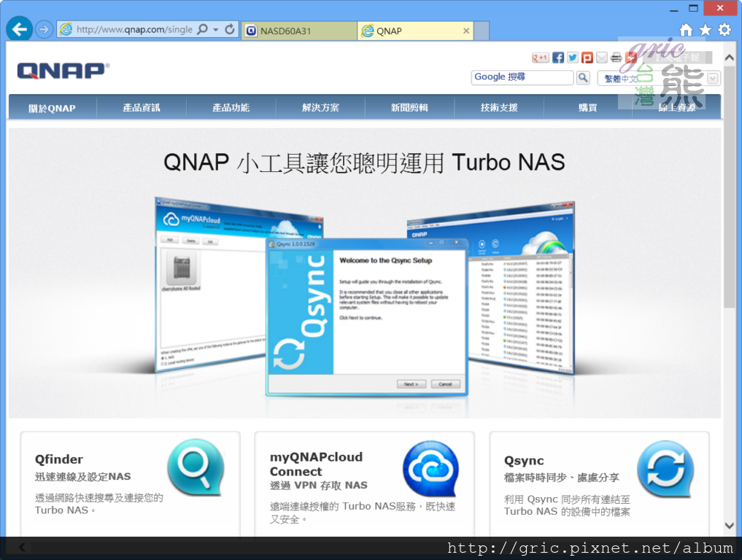Click '檔案時時同步、處處分享' subtitle
Image resolution: width=742 pixels, height=560 pixels.
[x=561, y=478]
